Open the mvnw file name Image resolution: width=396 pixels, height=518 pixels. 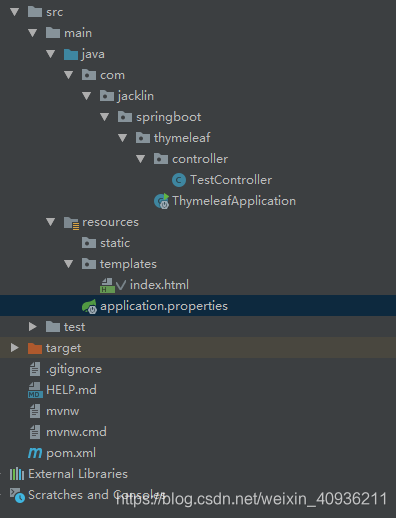(63, 411)
